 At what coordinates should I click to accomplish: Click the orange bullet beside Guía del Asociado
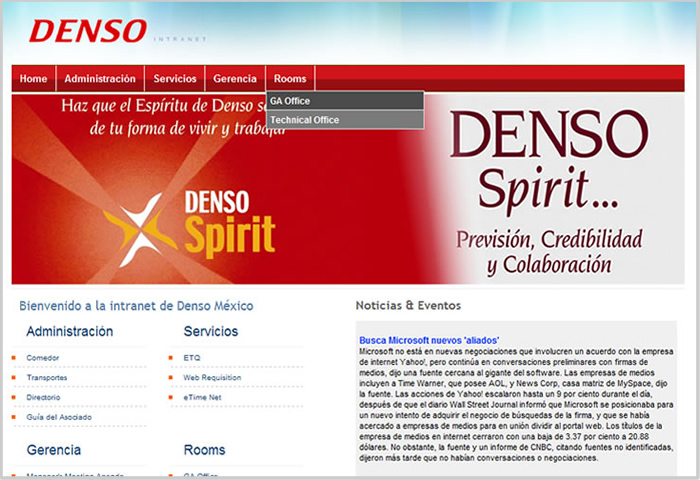14,417
